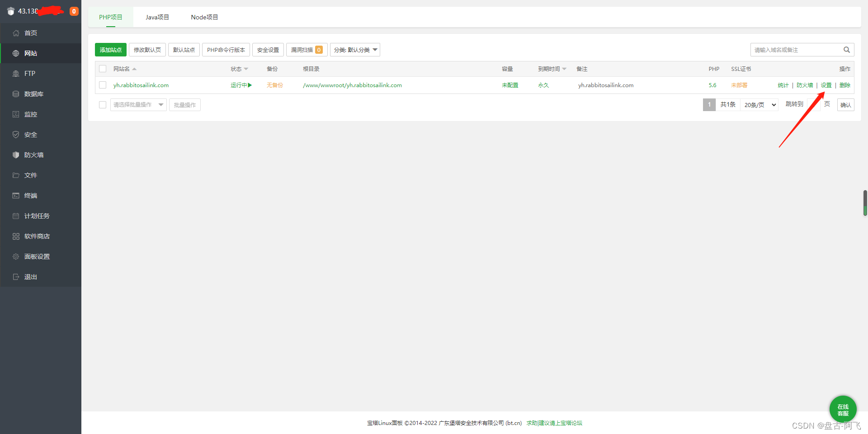Toggle the select-all checkbox in table header

tap(103, 69)
